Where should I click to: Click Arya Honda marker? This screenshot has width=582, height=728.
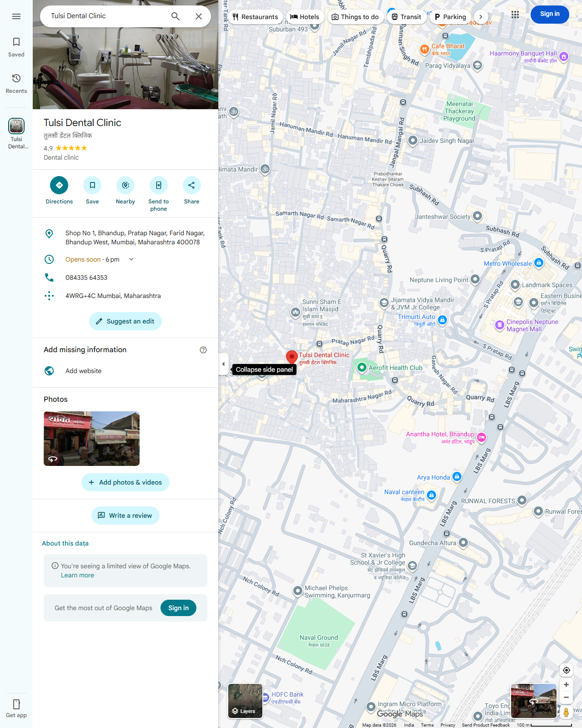click(x=457, y=477)
